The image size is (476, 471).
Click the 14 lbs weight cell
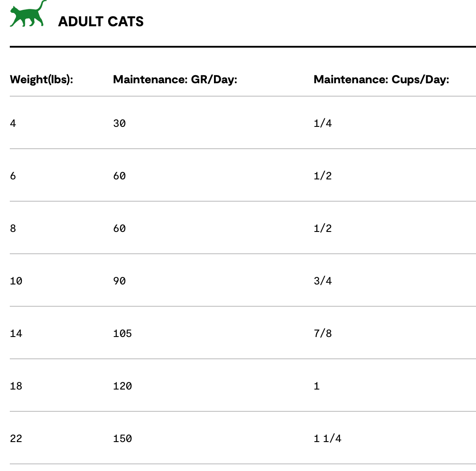point(16,333)
